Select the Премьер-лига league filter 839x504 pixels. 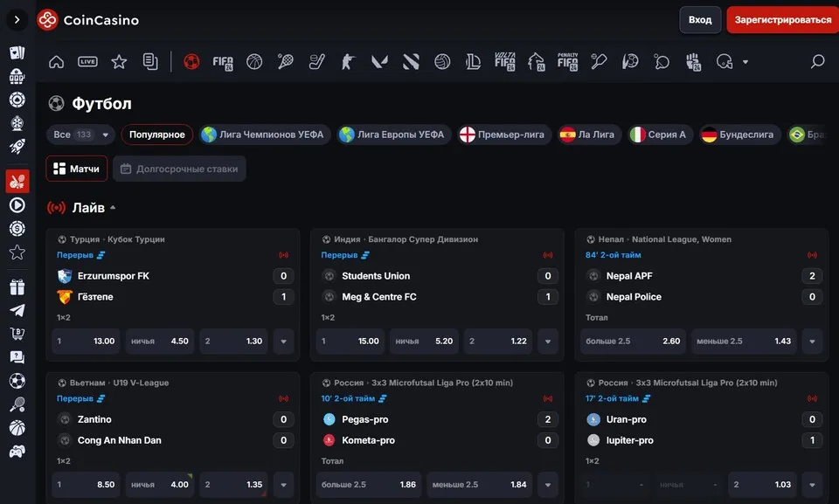tap(504, 135)
